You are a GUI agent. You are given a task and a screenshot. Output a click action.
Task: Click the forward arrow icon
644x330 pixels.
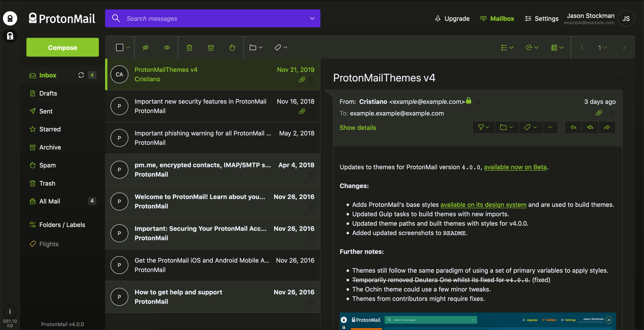point(607,127)
